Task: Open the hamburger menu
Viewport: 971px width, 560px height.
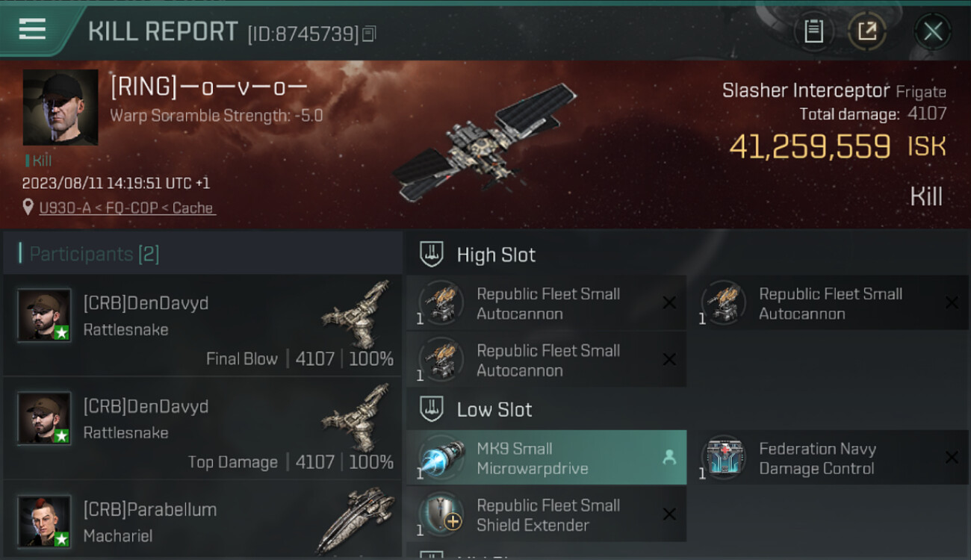Action: 32,29
